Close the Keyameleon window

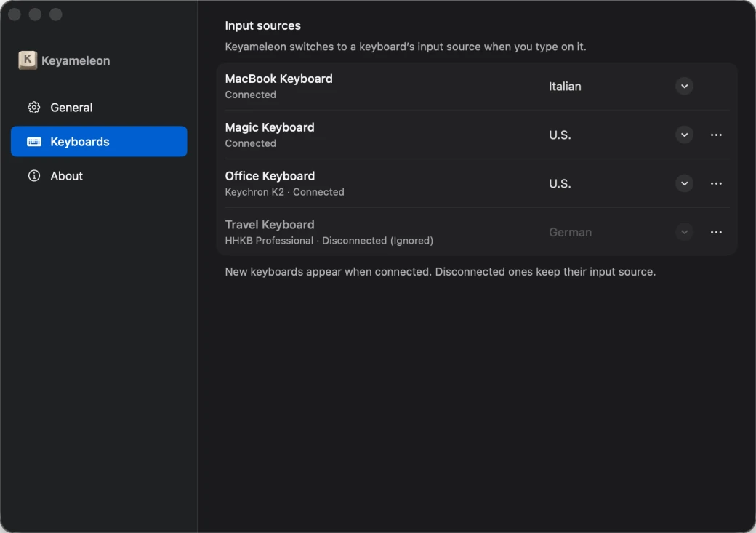(15, 15)
